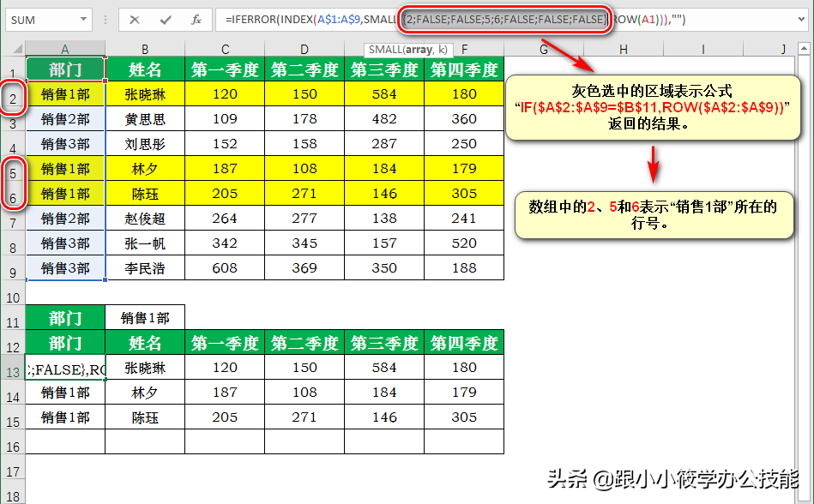The height and width of the screenshot is (504, 814).
Task: Click value 482 in row 3
Action: point(384,119)
